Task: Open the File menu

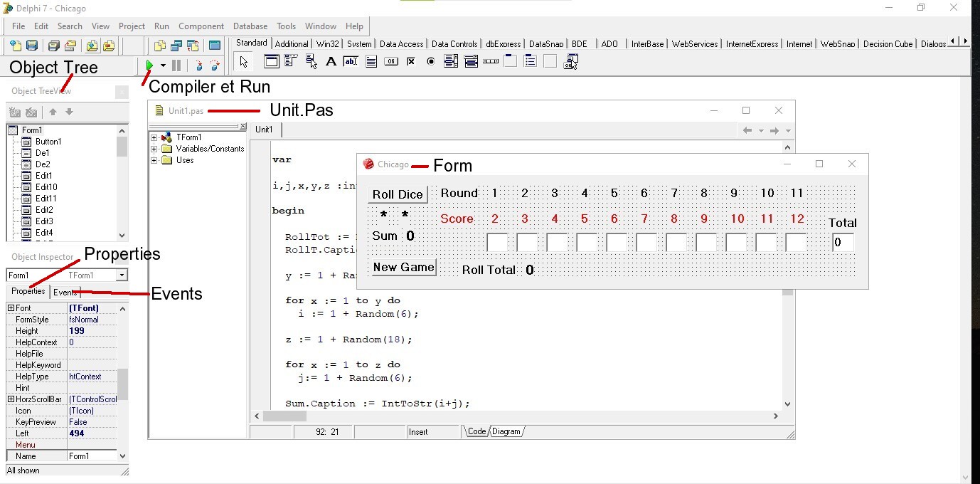Action: (x=18, y=26)
